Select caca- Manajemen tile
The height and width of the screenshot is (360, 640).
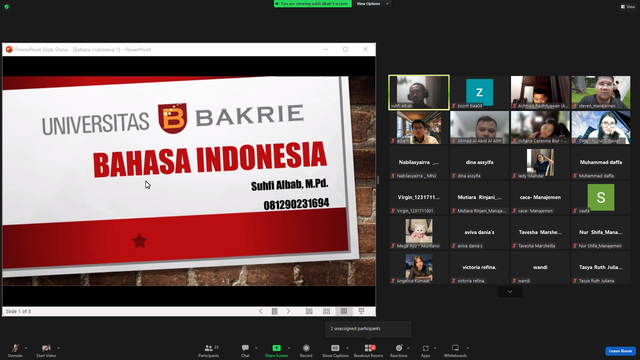[x=540, y=198]
